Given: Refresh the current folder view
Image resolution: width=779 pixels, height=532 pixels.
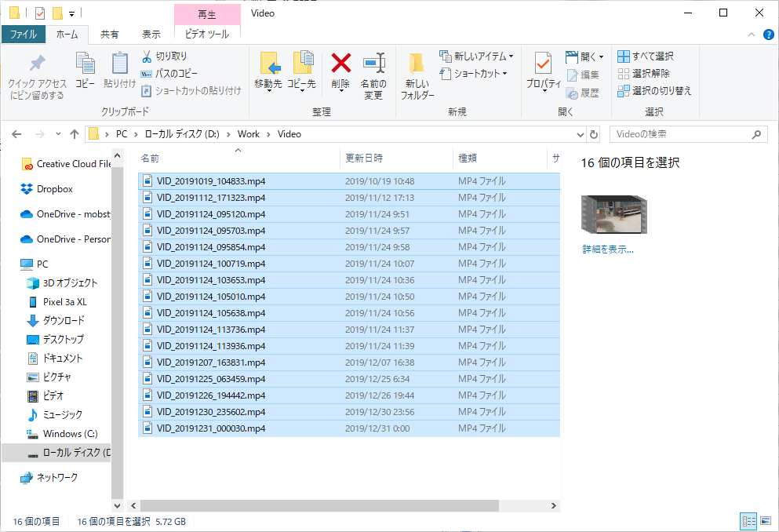Looking at the screenshot, I should 594,134.
